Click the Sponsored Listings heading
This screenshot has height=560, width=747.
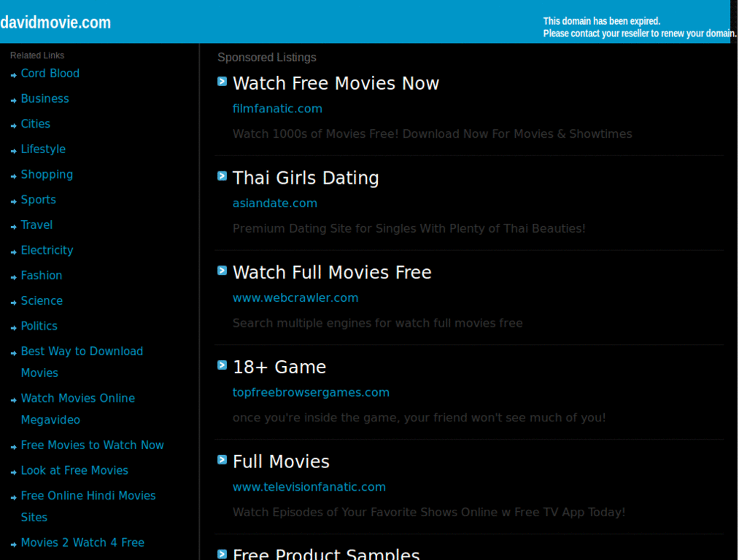coord(267,57)
